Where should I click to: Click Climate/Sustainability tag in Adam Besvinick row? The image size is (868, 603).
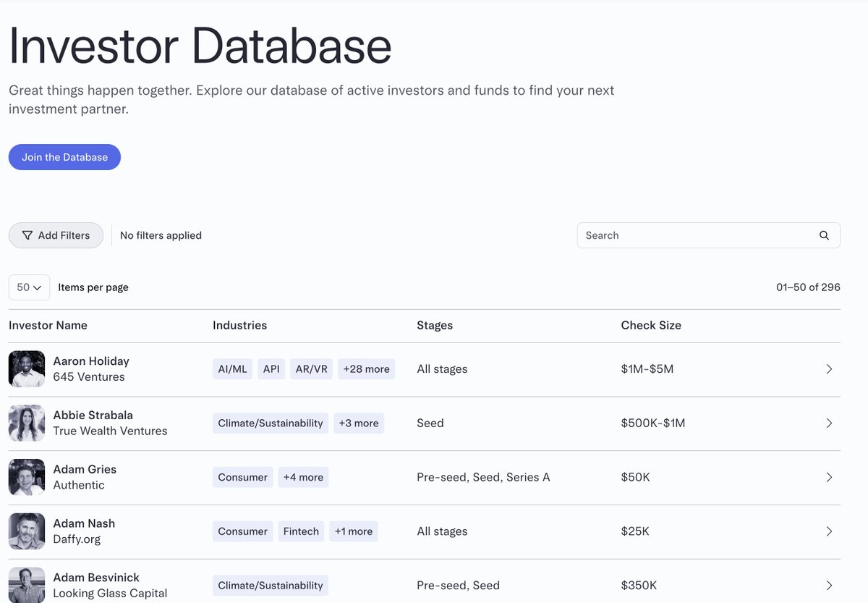(271, 586)
